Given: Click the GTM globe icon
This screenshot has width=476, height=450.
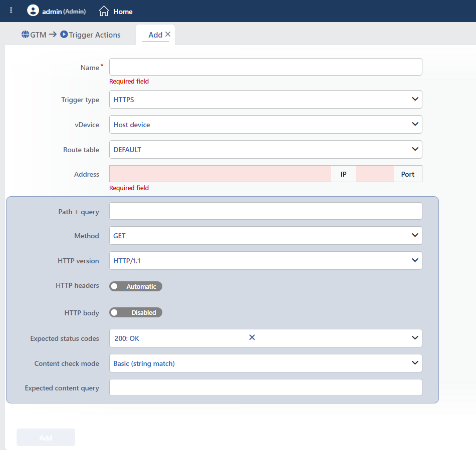Looking at the screenshot, I should click(25, 35).
